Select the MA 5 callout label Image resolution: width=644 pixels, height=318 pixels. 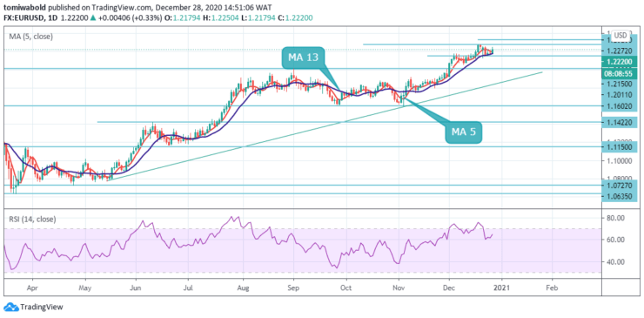[x=463, y=133]
